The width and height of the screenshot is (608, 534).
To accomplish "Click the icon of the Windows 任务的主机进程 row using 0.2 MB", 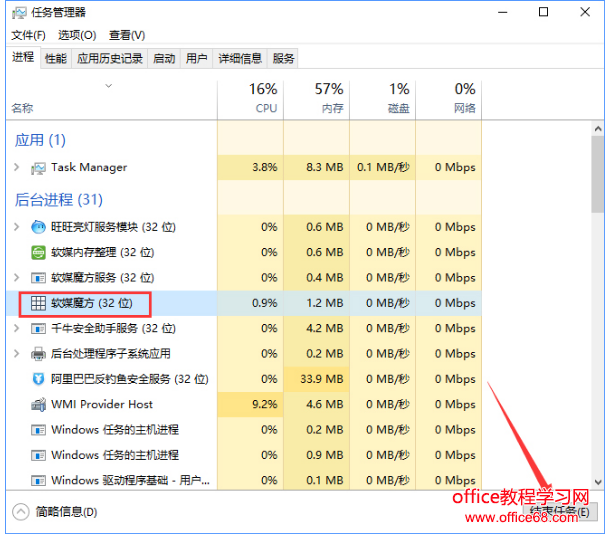I will [38, 430].
